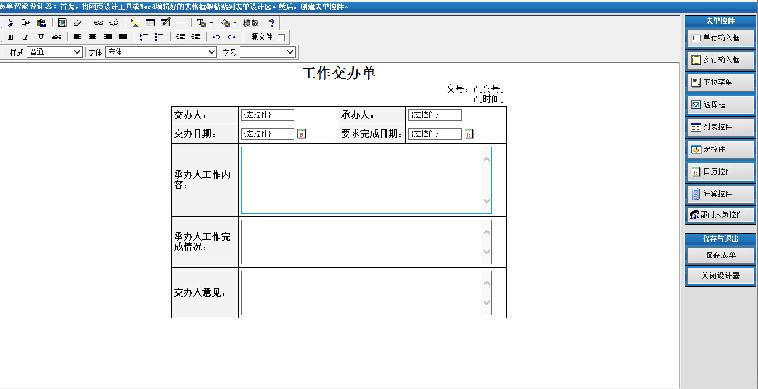
Task: Align text left
Action: coord(77,37)
